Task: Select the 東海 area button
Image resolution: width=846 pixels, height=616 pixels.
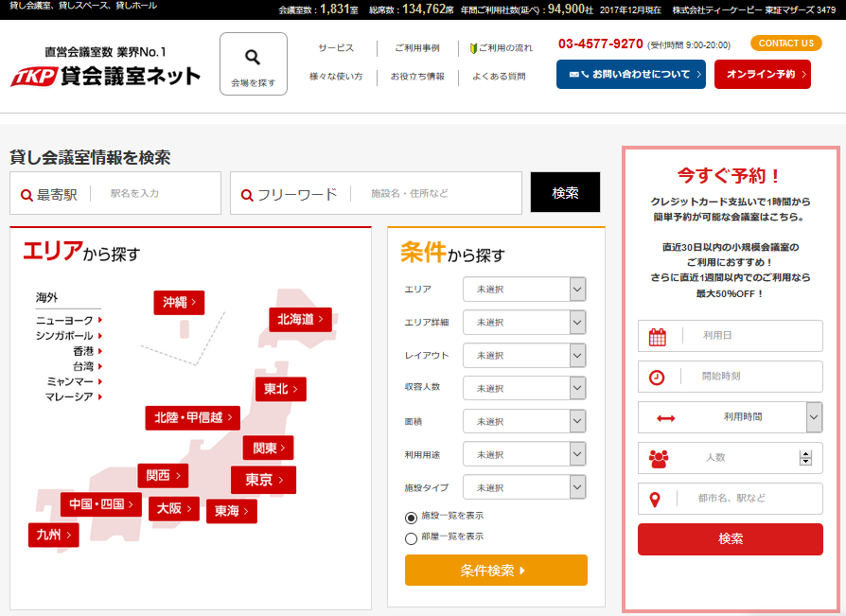Action: click(x=232, y=511)
